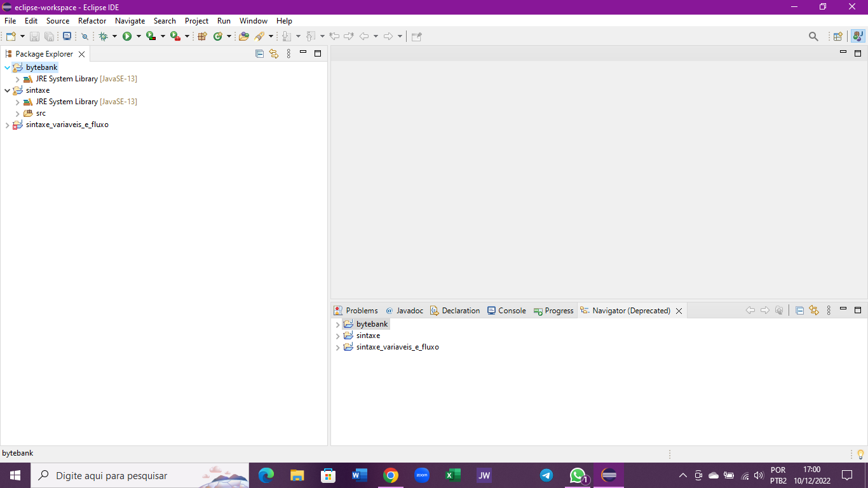Open Microsoft Word from the taskbar
The image size is (868, 488).
click(x=360, y=475)
